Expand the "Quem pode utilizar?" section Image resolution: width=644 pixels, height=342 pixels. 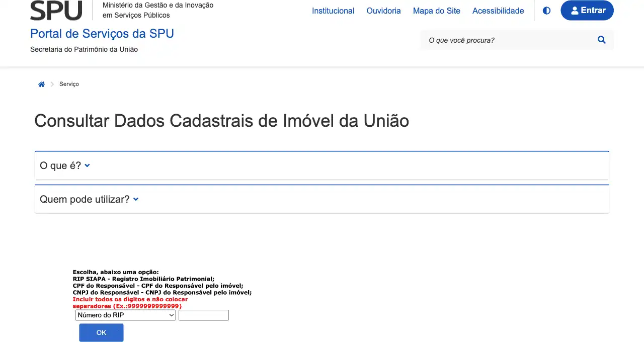click(89, 199)
